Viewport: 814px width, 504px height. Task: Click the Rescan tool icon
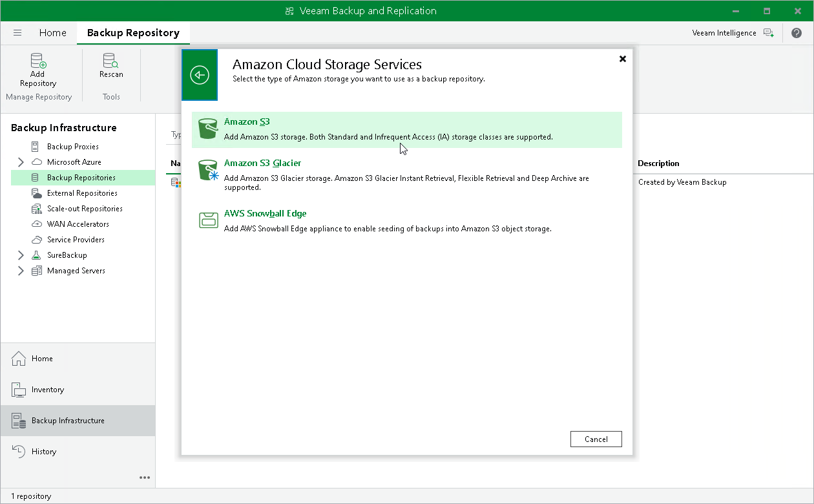tap(111, 61)
